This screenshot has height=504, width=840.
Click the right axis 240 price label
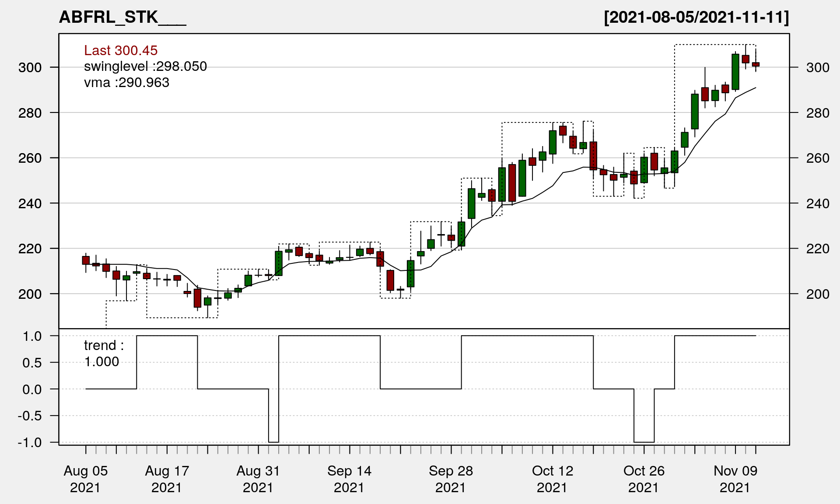tap(817, 203)
